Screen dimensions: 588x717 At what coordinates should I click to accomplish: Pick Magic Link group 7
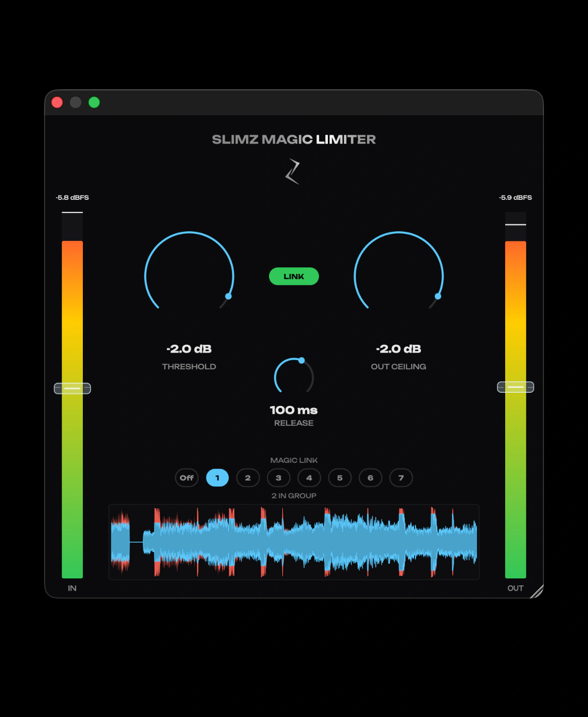click(401, 478)
